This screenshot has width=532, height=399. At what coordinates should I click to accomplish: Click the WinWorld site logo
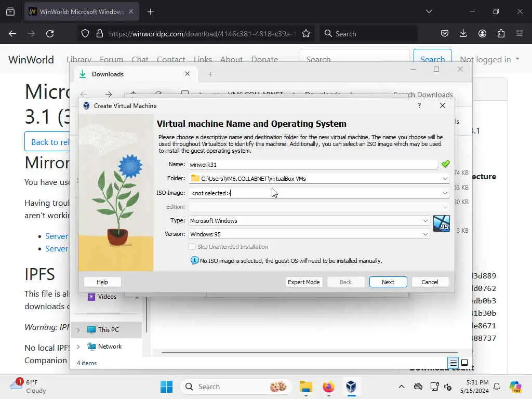[x=31, y=60]
